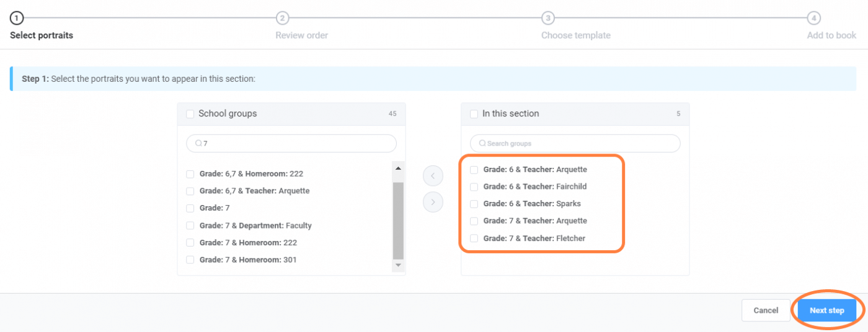Click the move-left arrow button
The height and width of the screenshot is (332, 868).
click(433, 176)
